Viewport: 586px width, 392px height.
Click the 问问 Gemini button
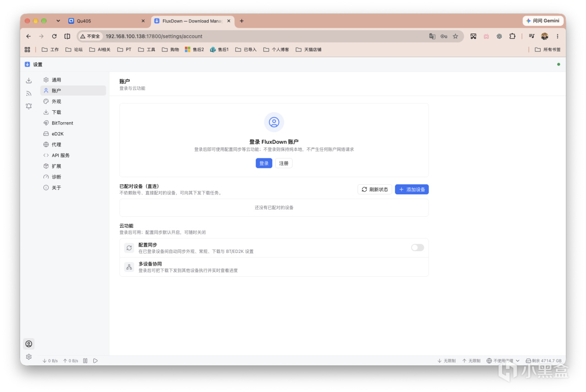[x=543, y=21]
